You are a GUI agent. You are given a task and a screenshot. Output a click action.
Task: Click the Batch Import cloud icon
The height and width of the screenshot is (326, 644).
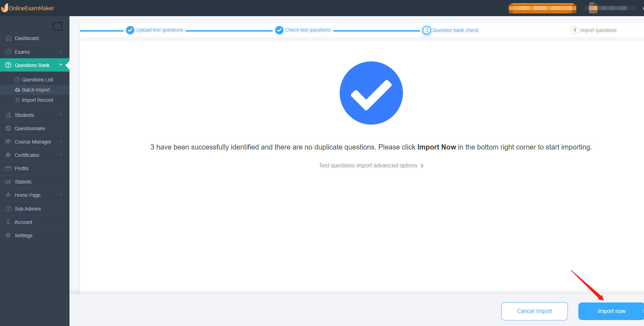pyautogui.click(x=18, y=90)
